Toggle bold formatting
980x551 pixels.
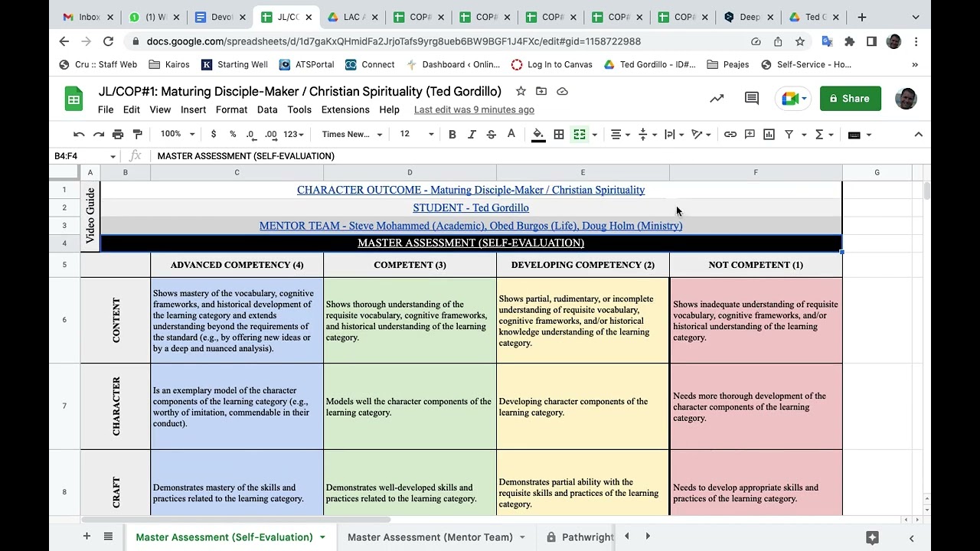(452, 135)
